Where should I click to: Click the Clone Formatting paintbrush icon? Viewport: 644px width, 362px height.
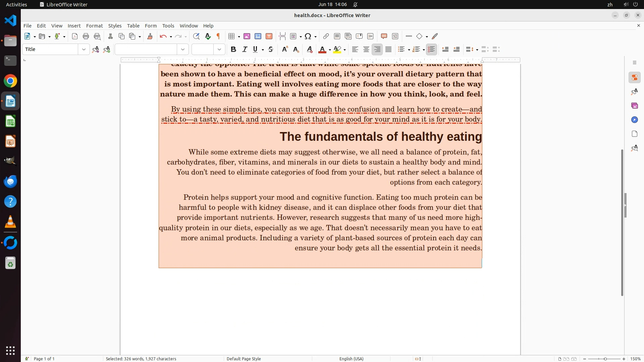point(150,37)
